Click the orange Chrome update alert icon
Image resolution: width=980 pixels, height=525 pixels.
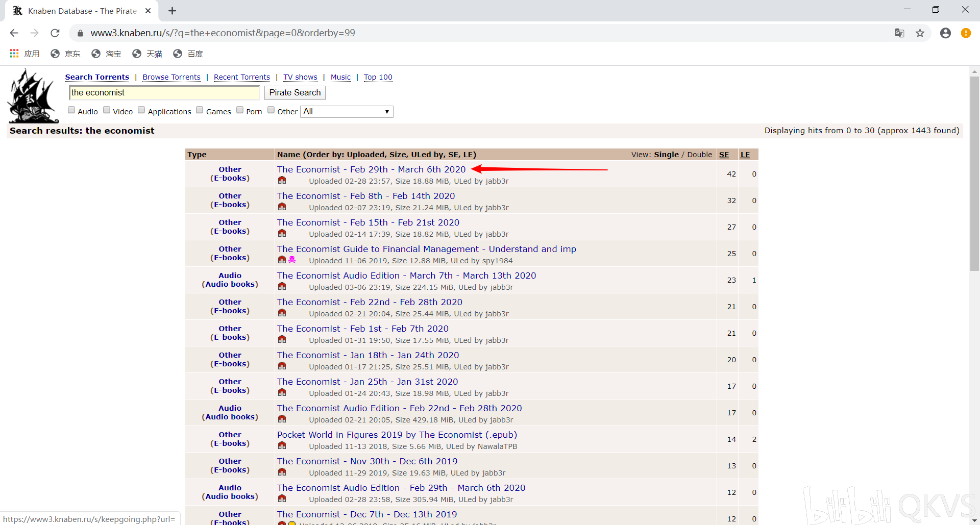click(966, 33)
